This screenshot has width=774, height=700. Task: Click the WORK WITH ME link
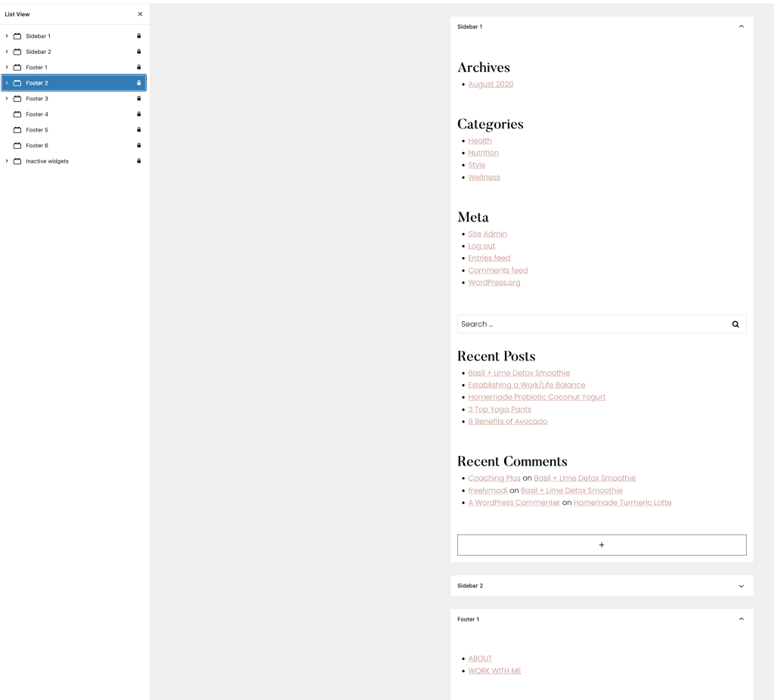pos(494,671)
